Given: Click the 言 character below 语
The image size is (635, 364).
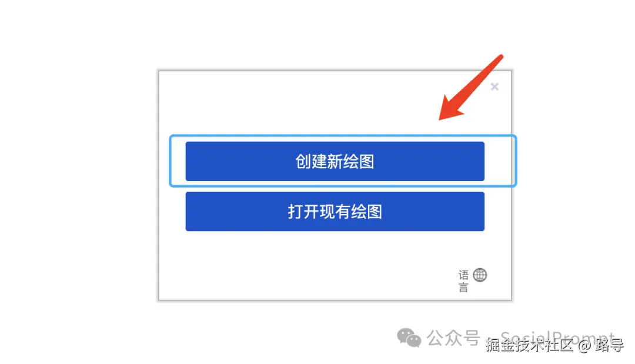Looking at the screenshot, I should tap(464, 288).
